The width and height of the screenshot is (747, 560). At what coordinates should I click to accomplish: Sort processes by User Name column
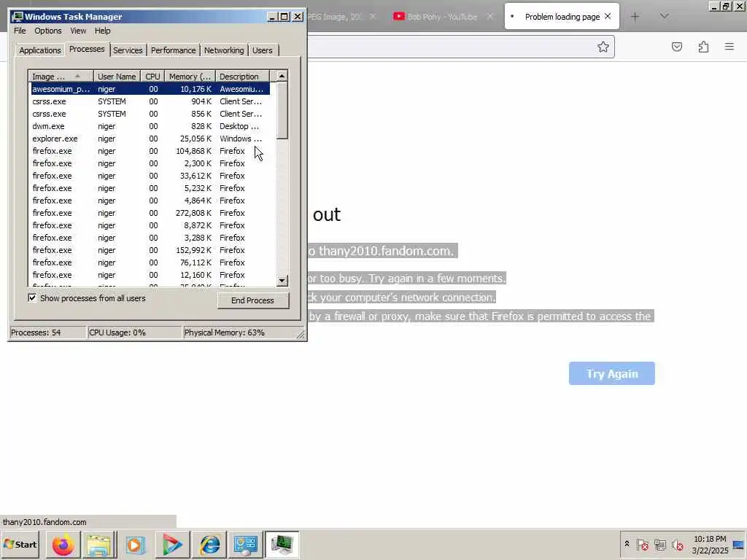pyautogui.click(x=117, y=77)
